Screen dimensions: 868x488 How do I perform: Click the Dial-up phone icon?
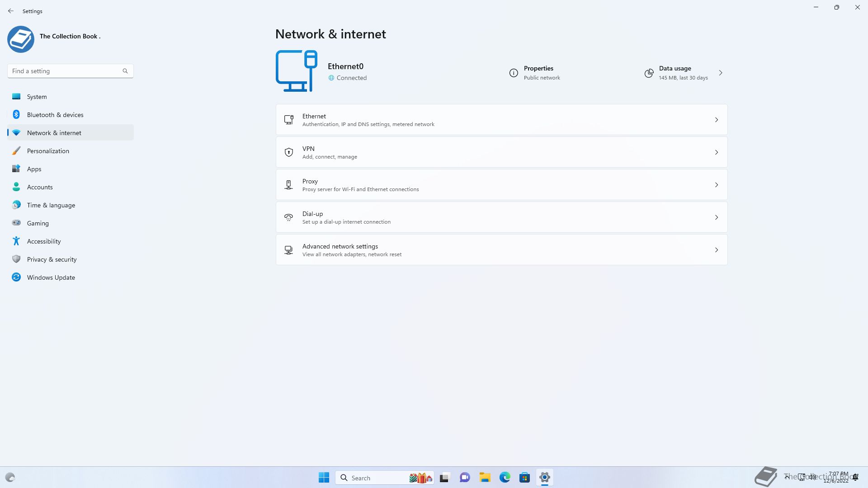(288, 217)
